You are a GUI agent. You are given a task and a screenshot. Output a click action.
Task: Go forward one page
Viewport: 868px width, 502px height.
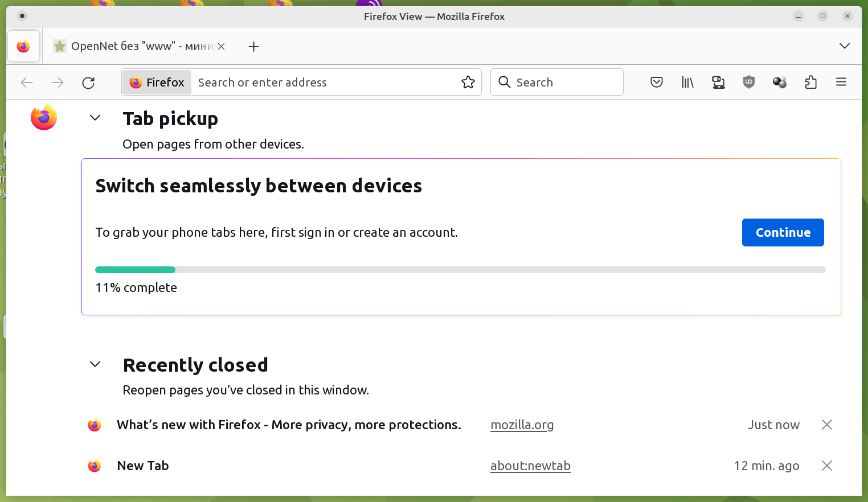click(58, 83)
